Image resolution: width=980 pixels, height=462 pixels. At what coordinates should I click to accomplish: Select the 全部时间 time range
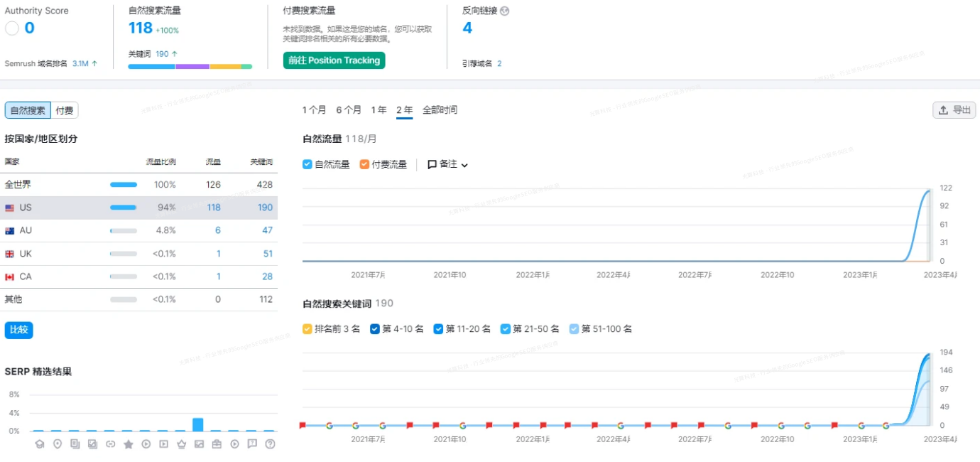440,110
